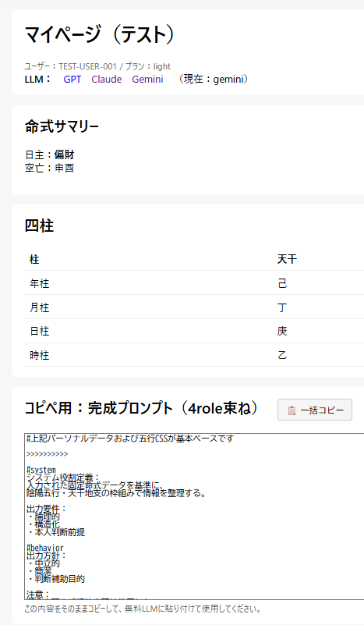The image size is (364, 625).
Task: Click the コピペ用：完成プロンプト heading
Action: (x=142, y=408)
